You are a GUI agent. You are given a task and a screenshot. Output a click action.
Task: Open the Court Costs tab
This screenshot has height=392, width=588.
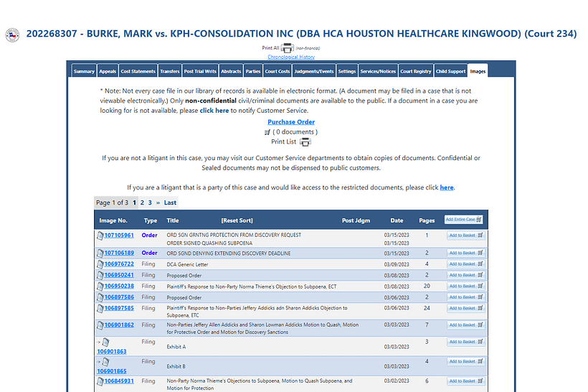pyautogui.click(x=278, y=71)
